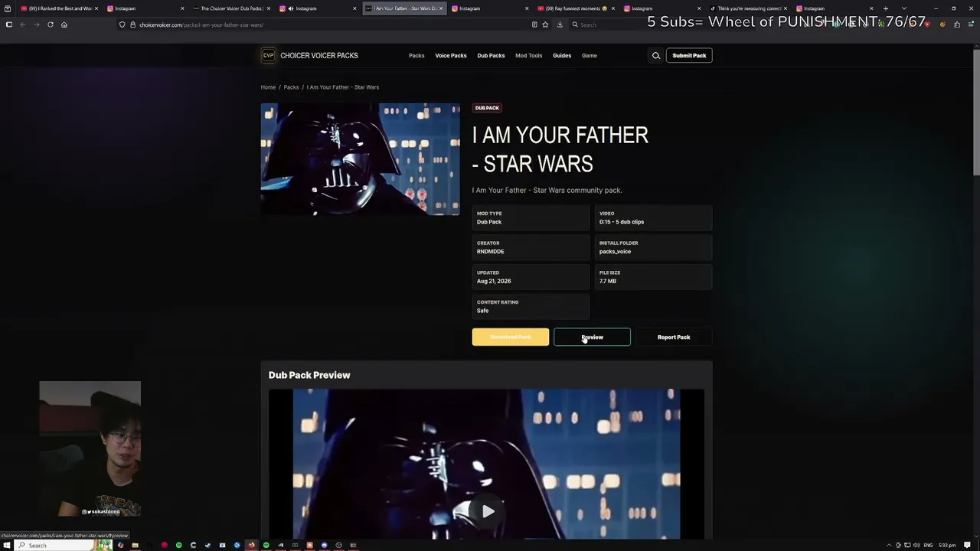Click the 'Aug 21, 2026' updated date
Image resolution: width=980 pixels, height=551 pixels.
click(494, 281)
